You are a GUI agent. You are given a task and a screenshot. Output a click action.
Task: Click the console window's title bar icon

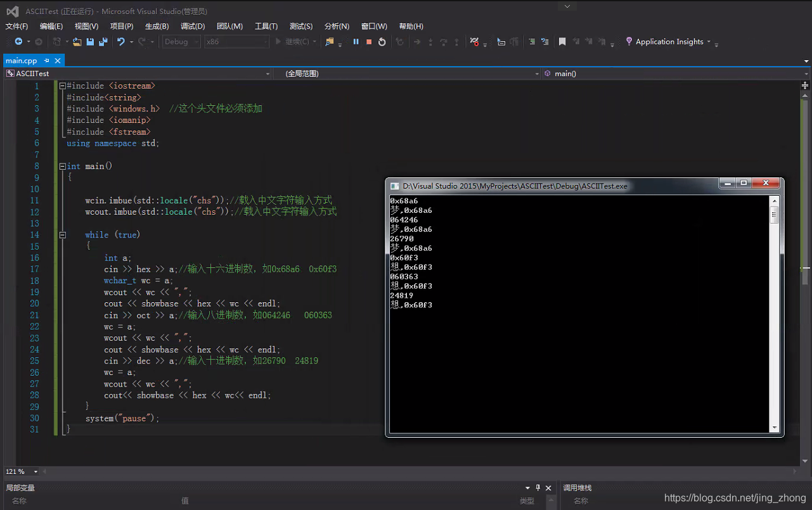[x=395, y=186]
